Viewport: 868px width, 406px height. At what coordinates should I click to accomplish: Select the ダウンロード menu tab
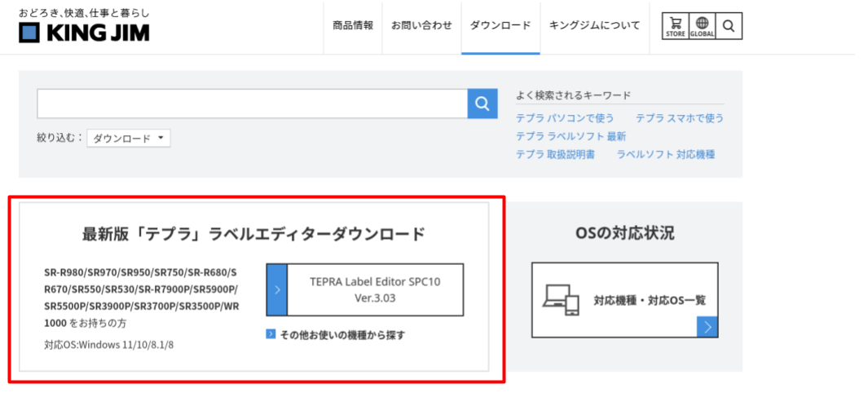tap(500, 25)
